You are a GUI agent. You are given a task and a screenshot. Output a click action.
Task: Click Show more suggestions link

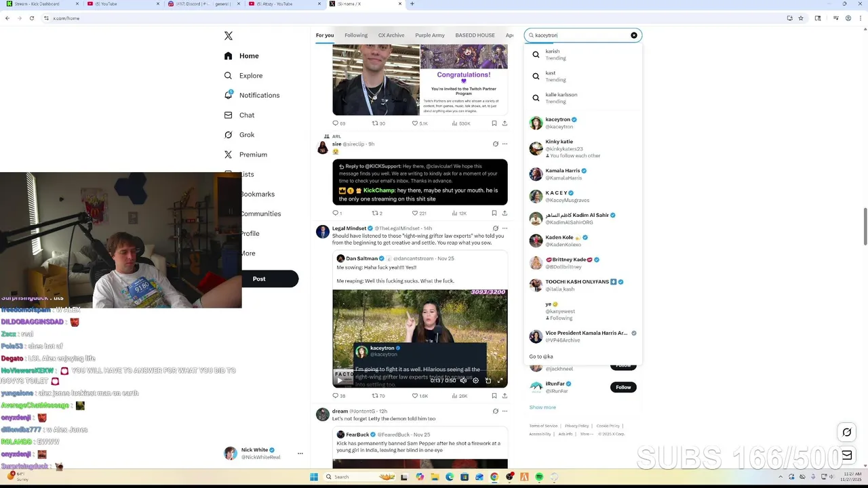click(542, 407)
